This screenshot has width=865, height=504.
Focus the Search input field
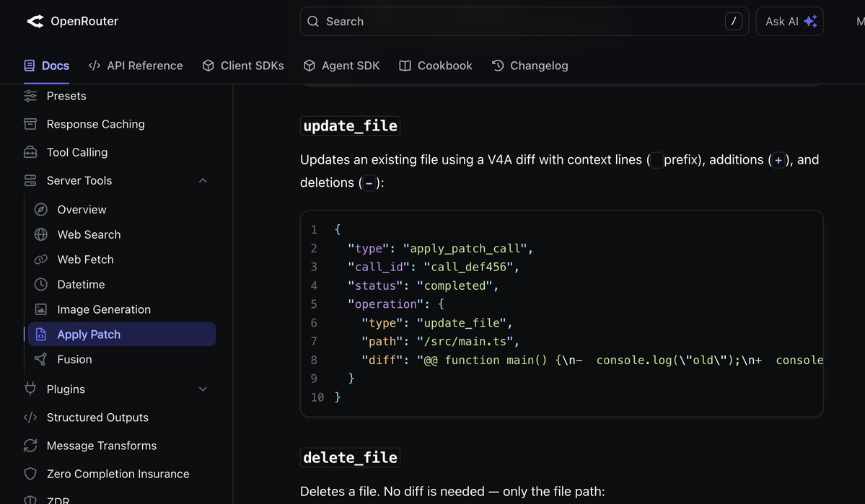click(524, 22)
